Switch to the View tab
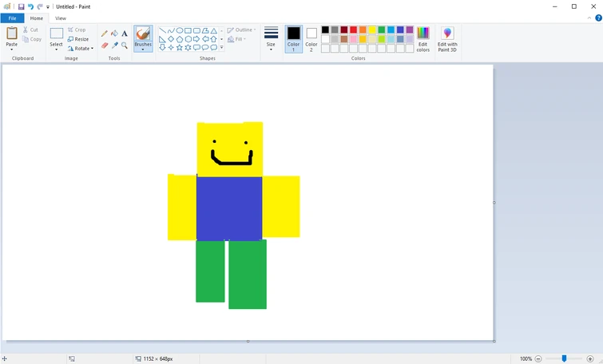 61,18
